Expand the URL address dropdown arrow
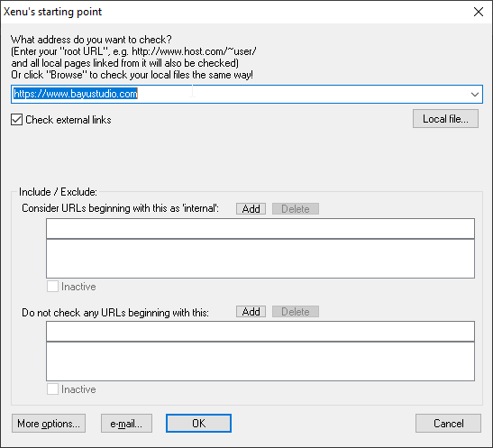493x448 pixels. pyautogui.click(x=475, y=94)
